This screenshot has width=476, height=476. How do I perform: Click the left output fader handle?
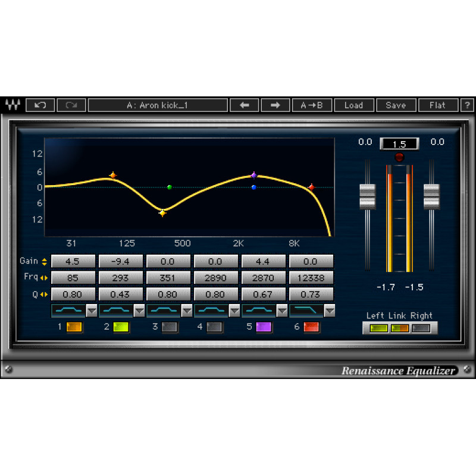click(x=368, y=196)
